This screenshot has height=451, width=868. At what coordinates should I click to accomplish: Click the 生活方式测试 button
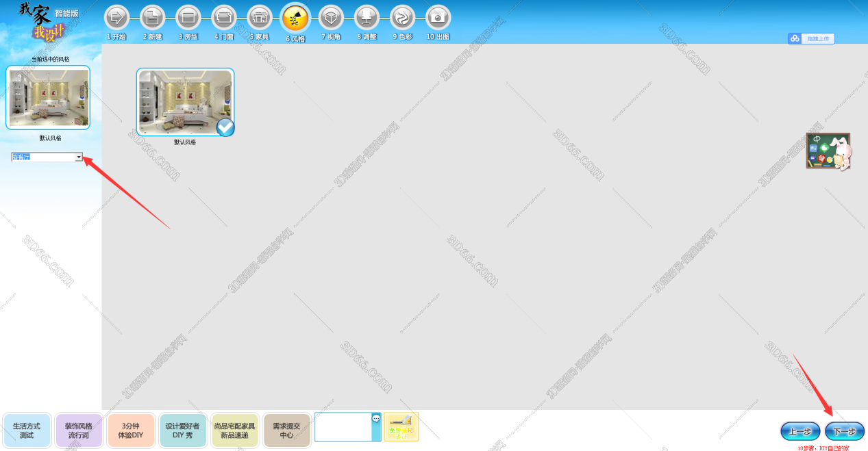click(27, 430)
